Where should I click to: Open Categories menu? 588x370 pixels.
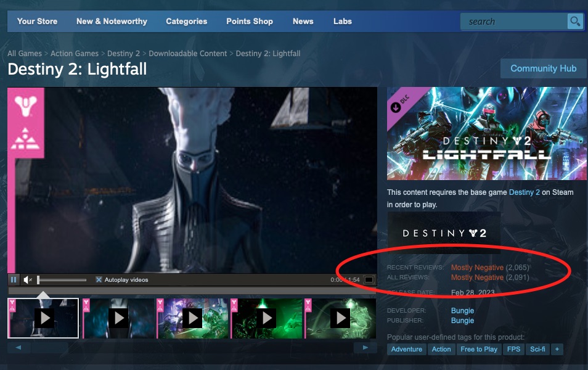(x=186, y=22)
